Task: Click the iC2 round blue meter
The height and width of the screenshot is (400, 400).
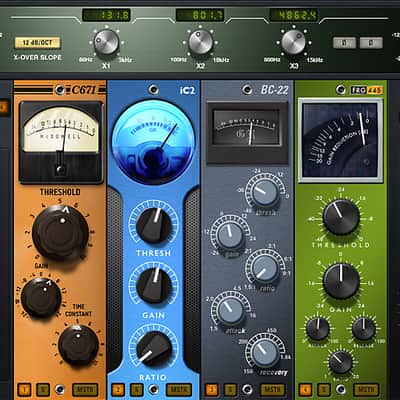Action: 153,143
